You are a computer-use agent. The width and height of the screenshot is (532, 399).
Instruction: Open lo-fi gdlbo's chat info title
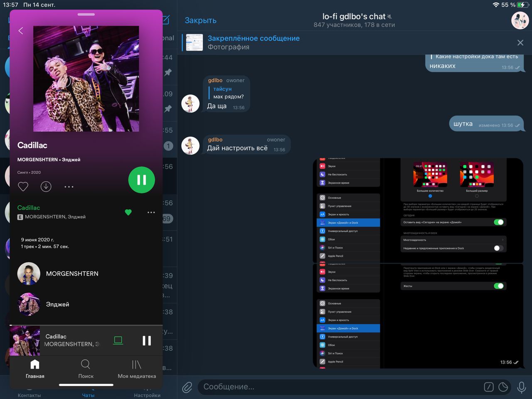[x=354, y=17]
